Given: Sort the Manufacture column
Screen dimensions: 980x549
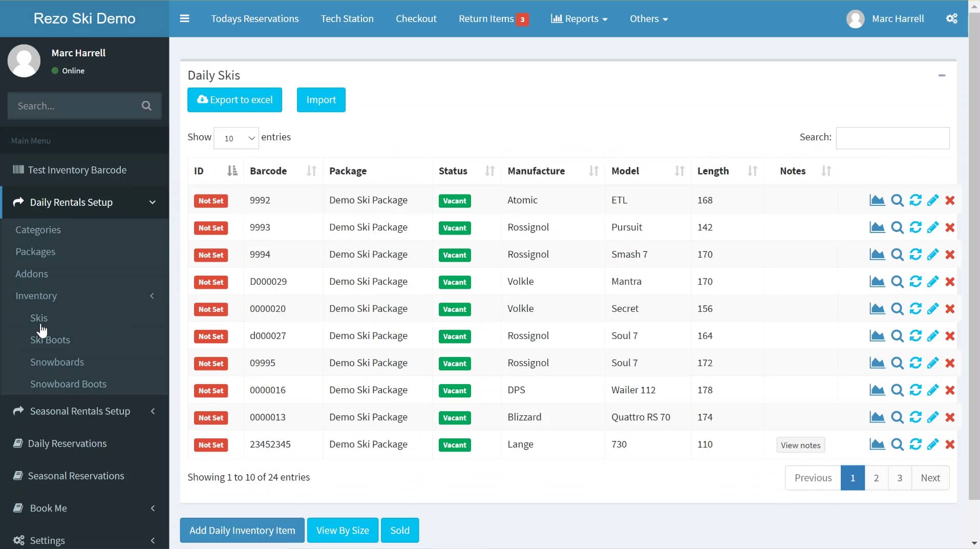Looking at the screenshot, I should point(594,171).
